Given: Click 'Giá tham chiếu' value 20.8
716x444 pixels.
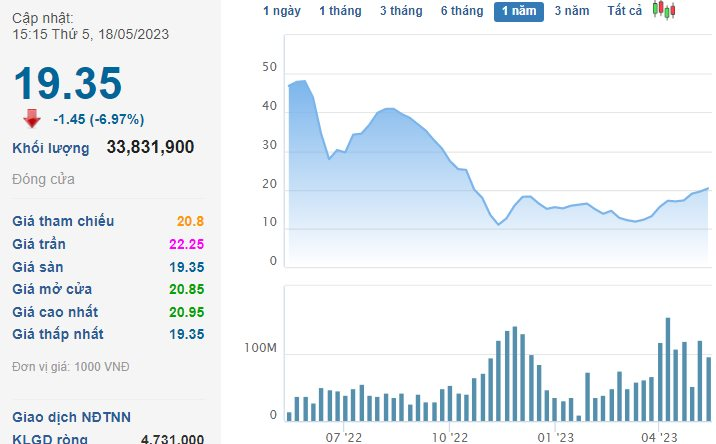Looking at the screenshot, I should 190,221.
